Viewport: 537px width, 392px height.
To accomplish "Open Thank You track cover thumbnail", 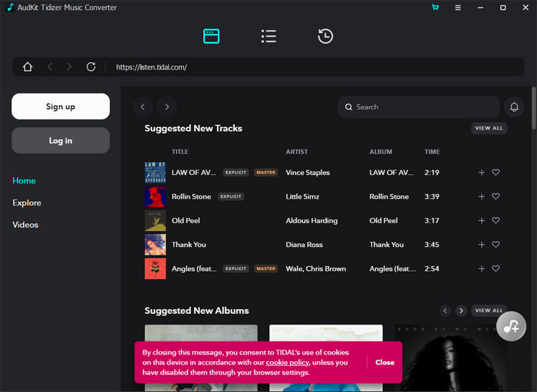I will [x=155, y=245].
